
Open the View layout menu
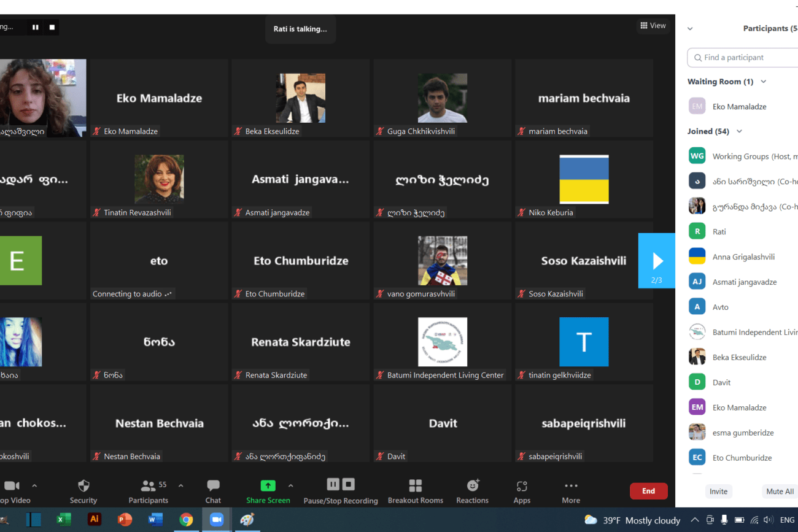point(653,26)
